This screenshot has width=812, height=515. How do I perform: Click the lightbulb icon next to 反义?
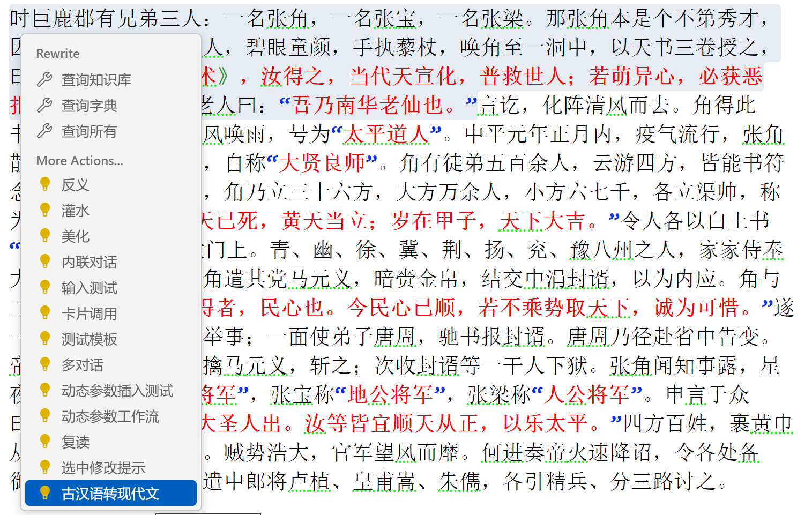45,184
